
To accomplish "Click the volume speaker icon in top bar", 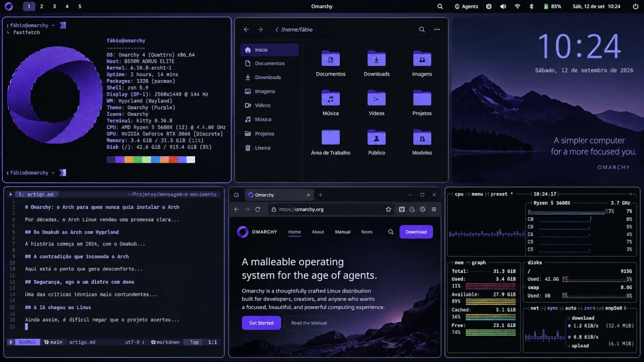I will pyautogui.click(x=503, y=6).
